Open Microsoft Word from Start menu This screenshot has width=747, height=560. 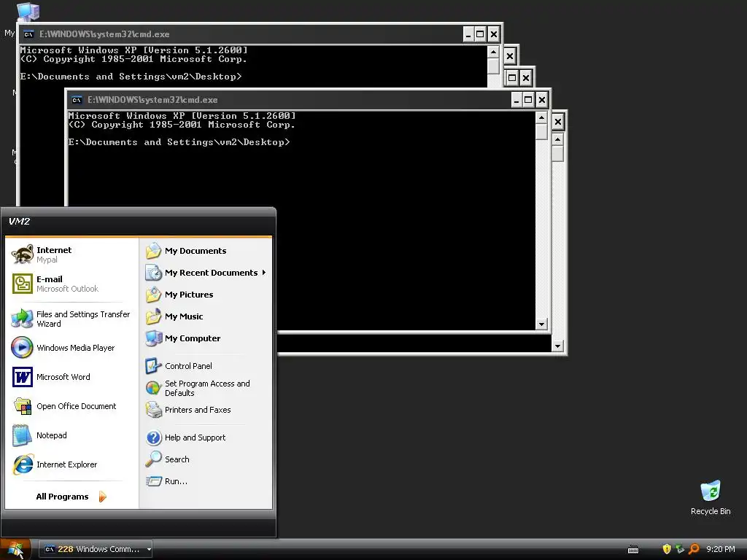[x=71, y=377]
